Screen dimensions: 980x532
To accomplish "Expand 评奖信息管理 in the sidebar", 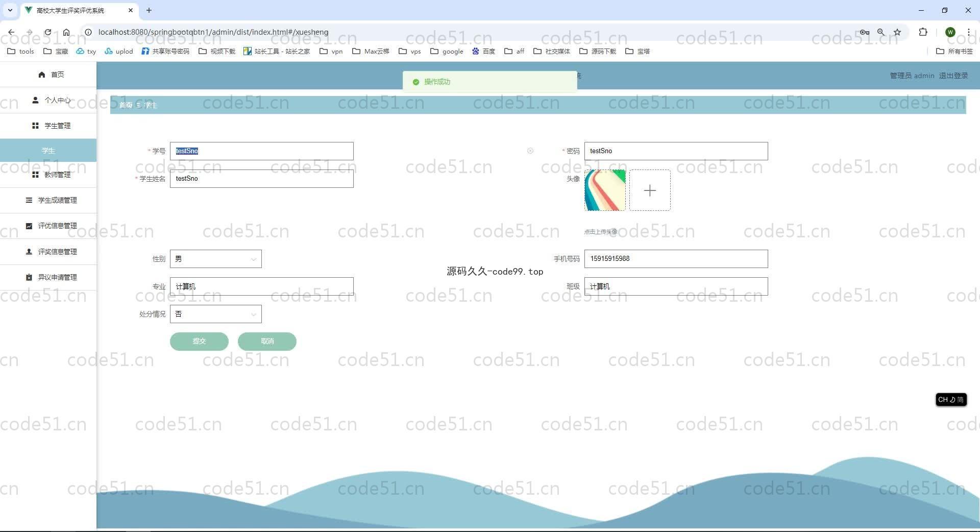I will 48,252.
